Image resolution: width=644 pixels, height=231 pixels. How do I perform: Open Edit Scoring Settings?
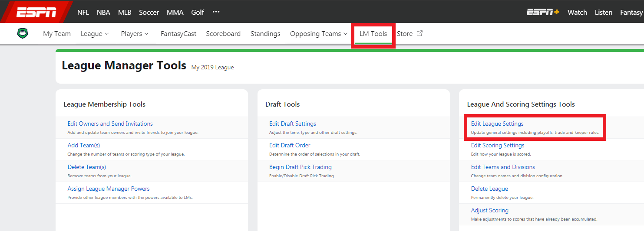click(x=498, y=145)
